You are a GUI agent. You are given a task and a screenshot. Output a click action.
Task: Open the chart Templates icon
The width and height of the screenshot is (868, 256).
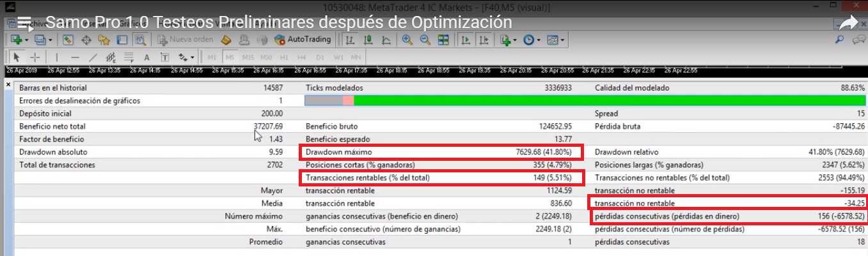553,40
